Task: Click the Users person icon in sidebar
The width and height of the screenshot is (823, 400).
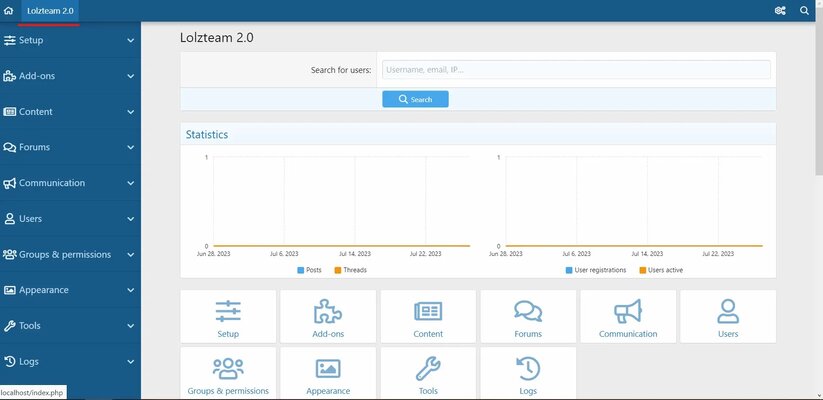Action: [9, 219]
